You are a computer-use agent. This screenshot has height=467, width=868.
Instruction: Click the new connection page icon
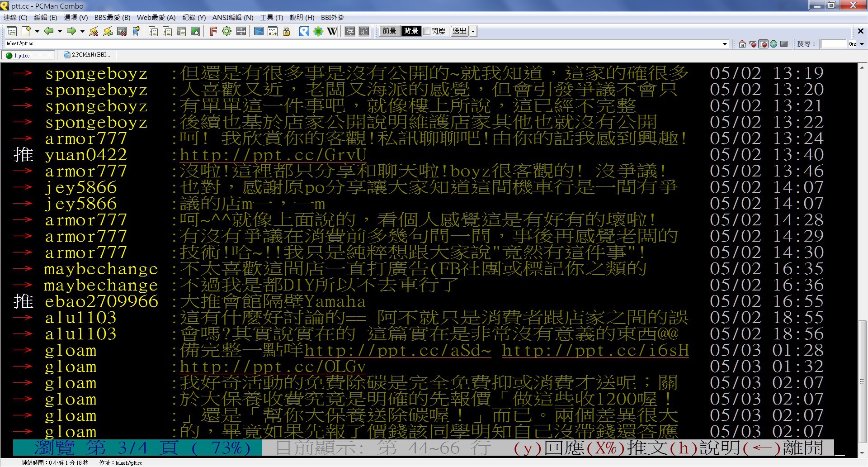click(x=26, y=31)
